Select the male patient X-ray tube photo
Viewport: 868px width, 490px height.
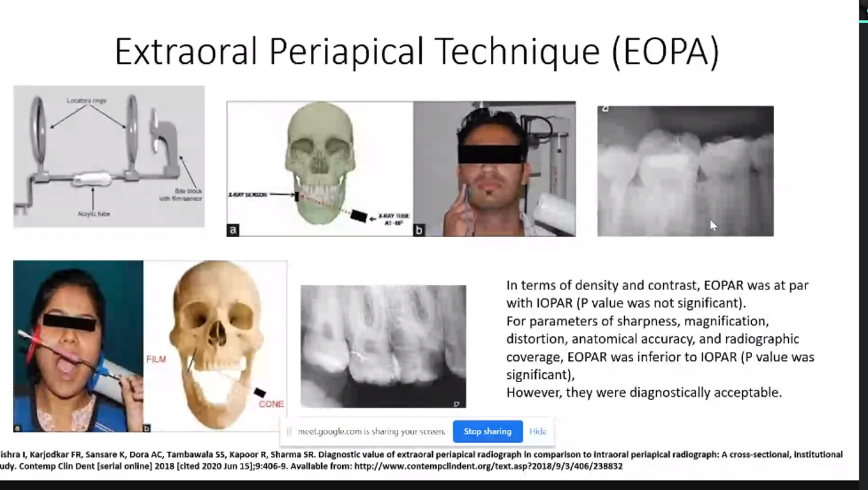pyautogui.click(x=494, y=169)
